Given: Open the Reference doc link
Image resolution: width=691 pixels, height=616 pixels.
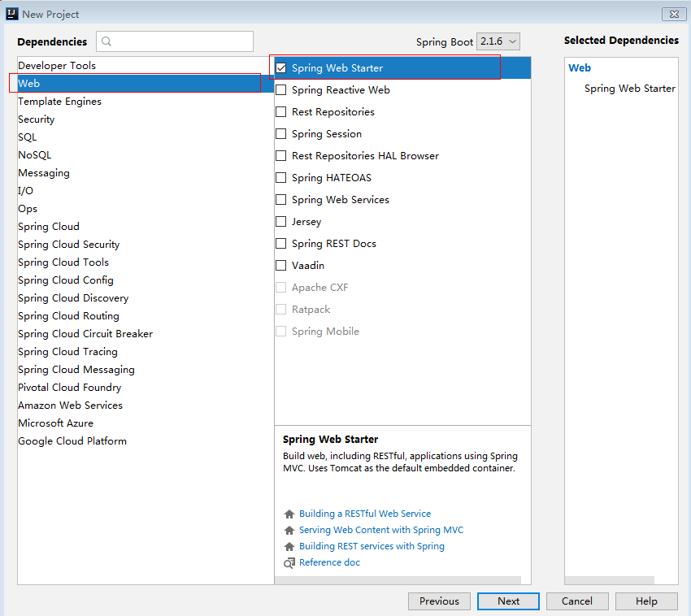Looking at the screenshot, I should pos(329,562).
